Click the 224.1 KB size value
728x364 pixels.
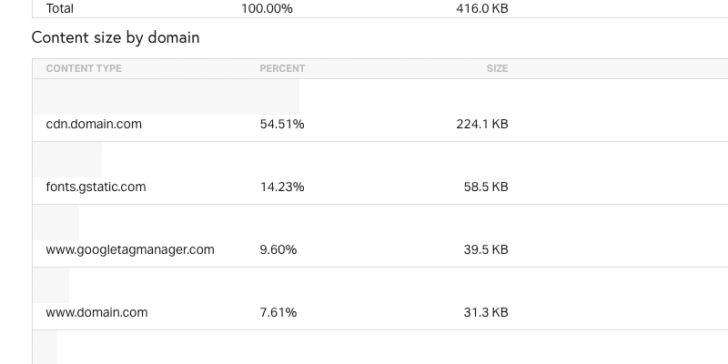pos(482,124)
